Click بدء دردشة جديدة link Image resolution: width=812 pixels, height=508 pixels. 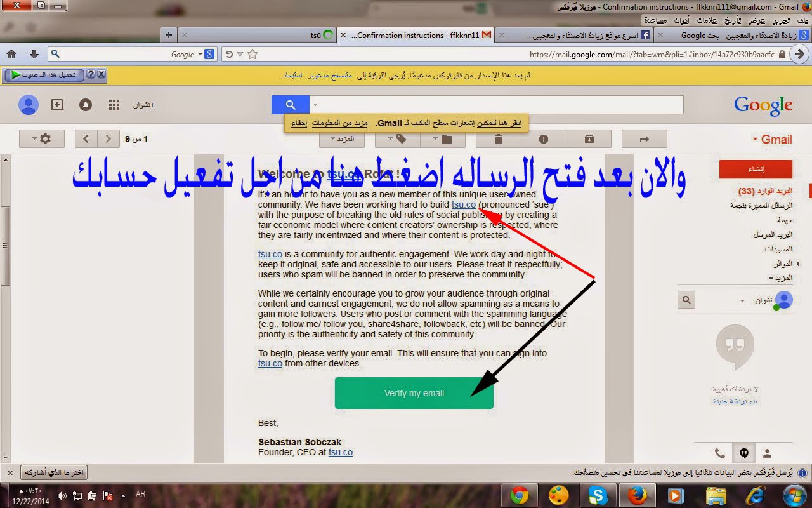pos(735,401)
